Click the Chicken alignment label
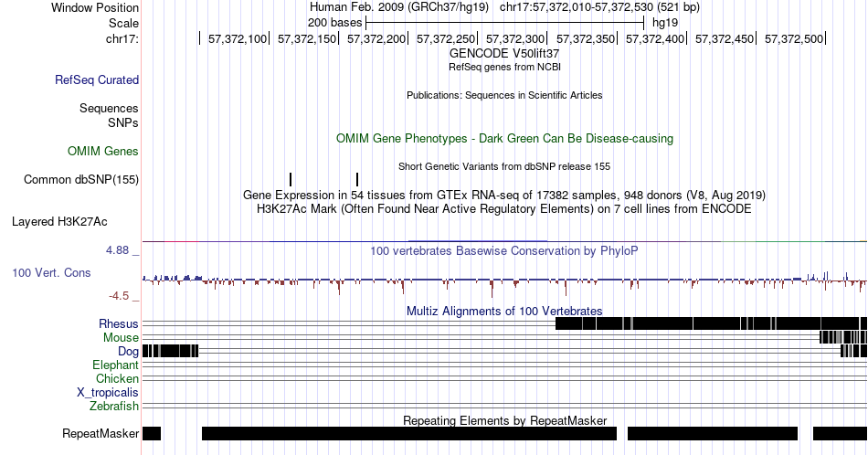 [x=117, y=379]
